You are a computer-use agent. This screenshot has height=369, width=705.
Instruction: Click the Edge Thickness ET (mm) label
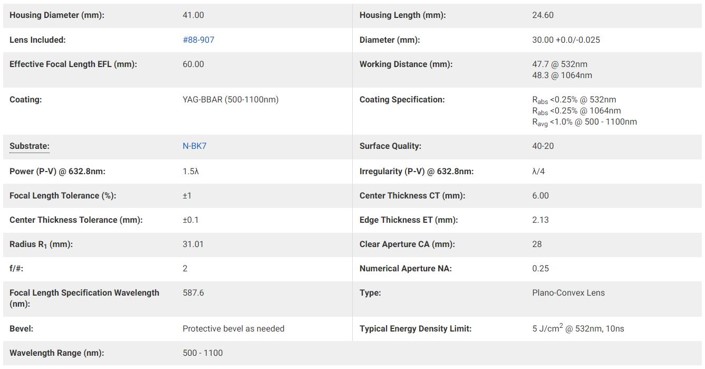click(409, 220)
